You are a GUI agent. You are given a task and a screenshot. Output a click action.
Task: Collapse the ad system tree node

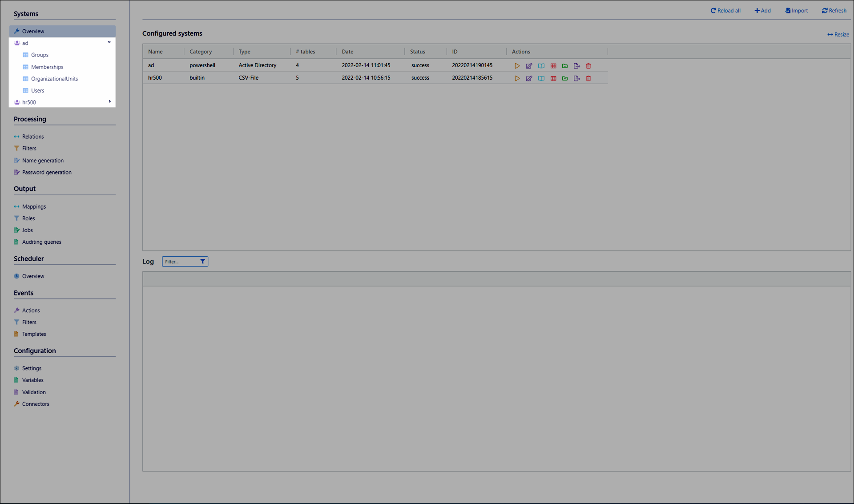coord(109,43)
